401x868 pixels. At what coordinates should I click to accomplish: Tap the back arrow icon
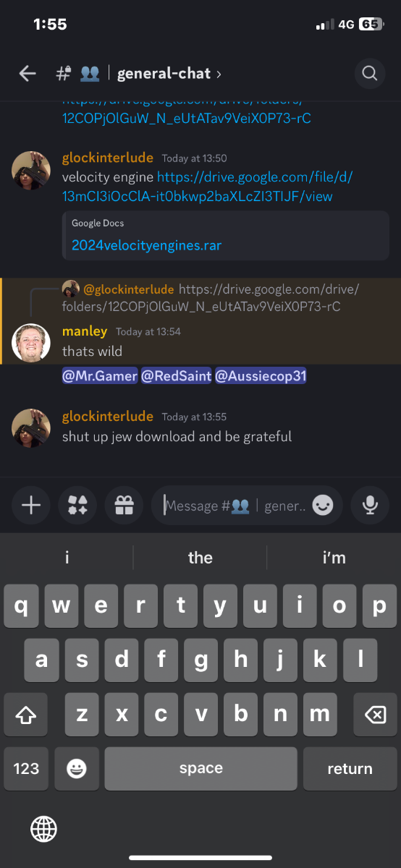tap(28, 73)
